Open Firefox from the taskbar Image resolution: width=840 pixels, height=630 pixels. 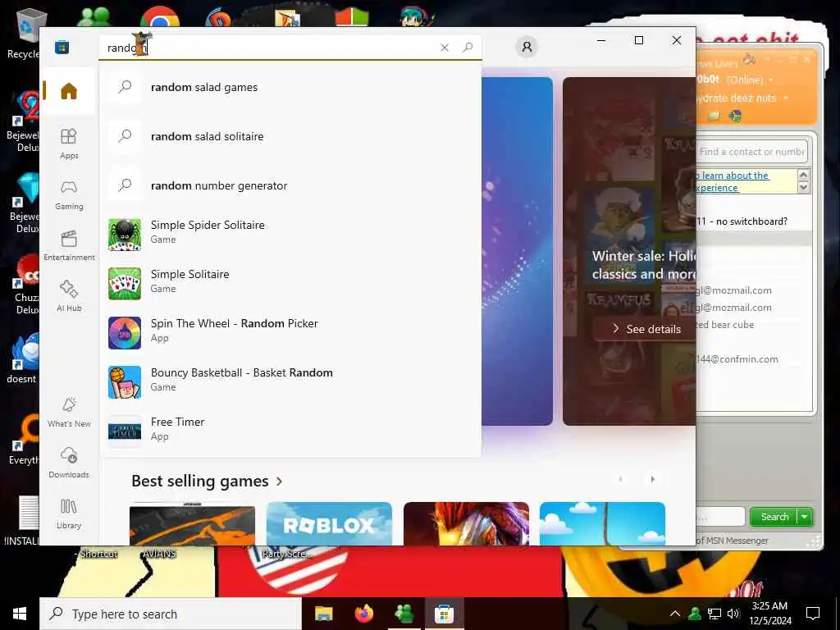point(363,614)
